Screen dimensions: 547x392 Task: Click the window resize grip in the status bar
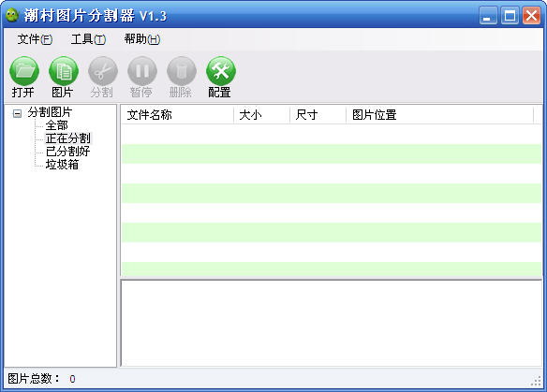pos(536,381)
